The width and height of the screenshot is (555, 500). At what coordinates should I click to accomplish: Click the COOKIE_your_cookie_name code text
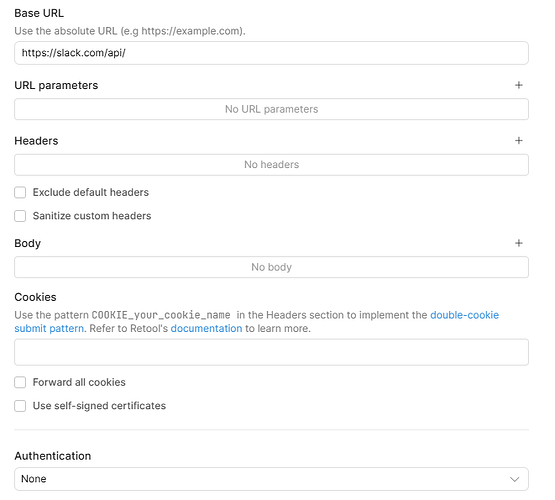[161, 315]
